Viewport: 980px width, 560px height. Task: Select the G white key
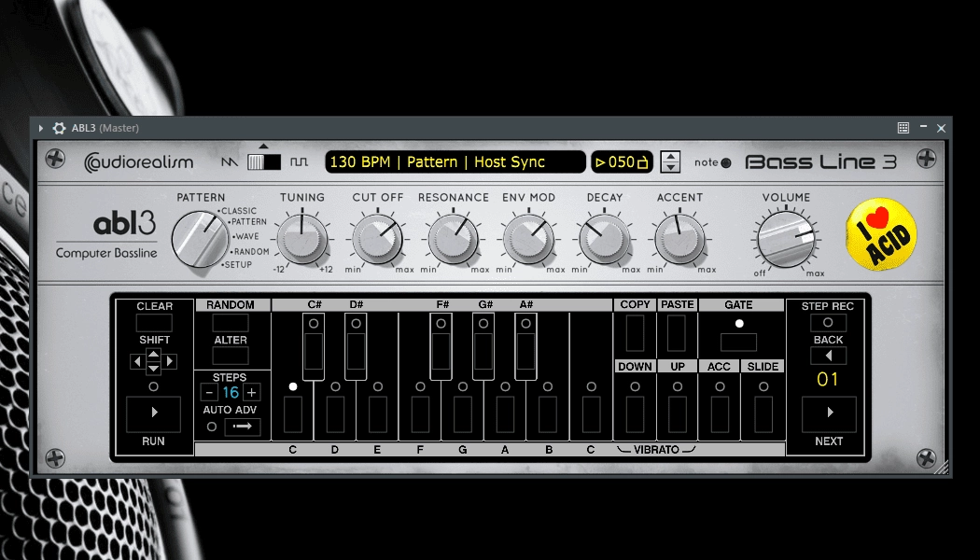pos(463,413)
